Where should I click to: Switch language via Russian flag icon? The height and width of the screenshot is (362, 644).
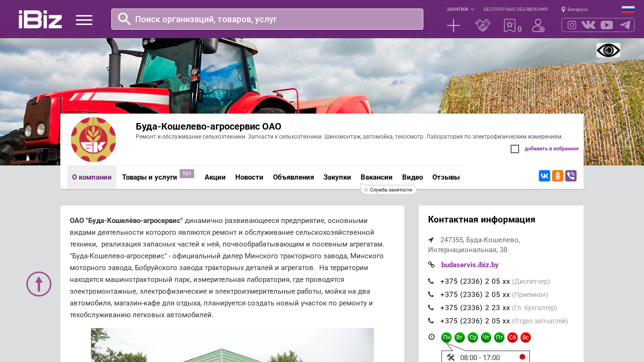coord(628,9)
